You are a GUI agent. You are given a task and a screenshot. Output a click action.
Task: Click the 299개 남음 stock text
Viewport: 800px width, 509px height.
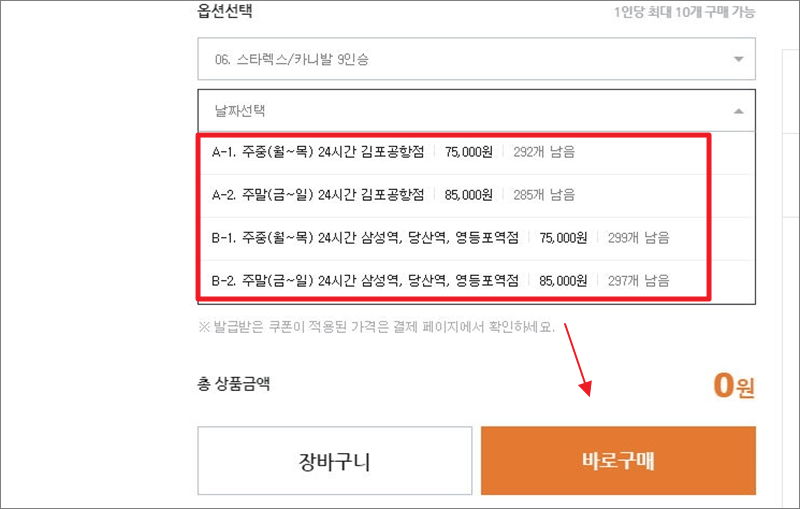click(638, 238)
